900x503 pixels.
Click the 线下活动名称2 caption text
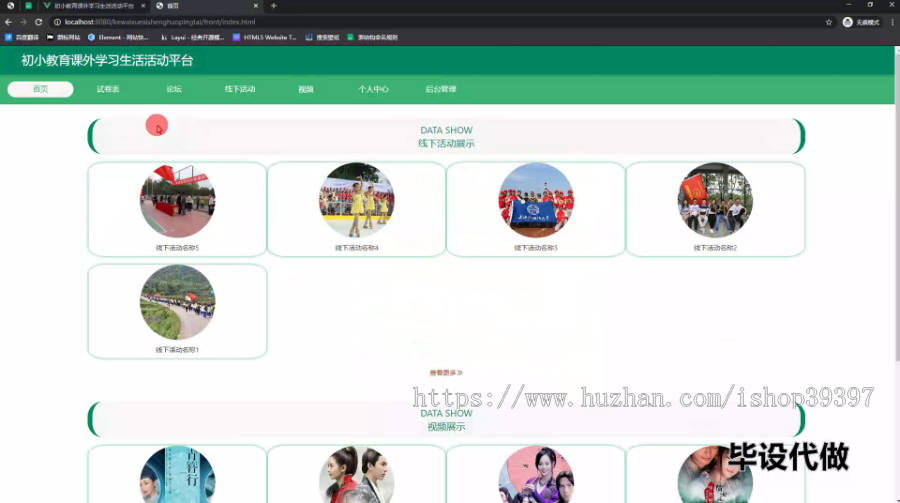[715, 248]
